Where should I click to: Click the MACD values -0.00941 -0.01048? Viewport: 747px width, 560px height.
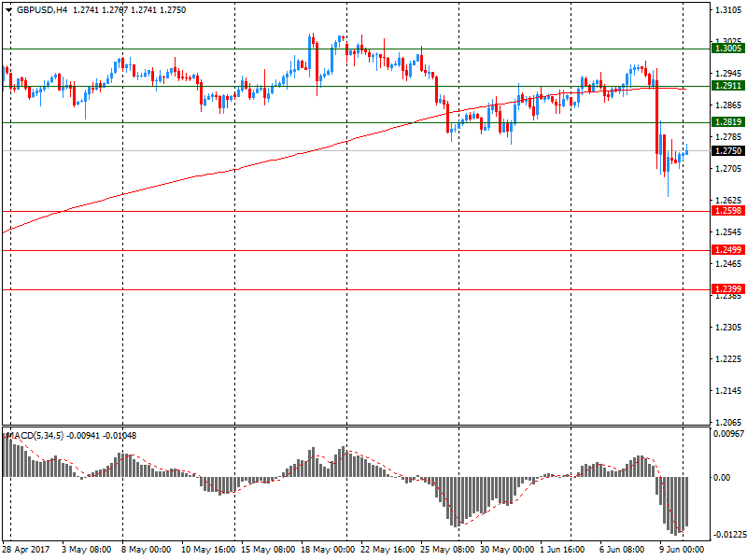(x=102, y=436)
